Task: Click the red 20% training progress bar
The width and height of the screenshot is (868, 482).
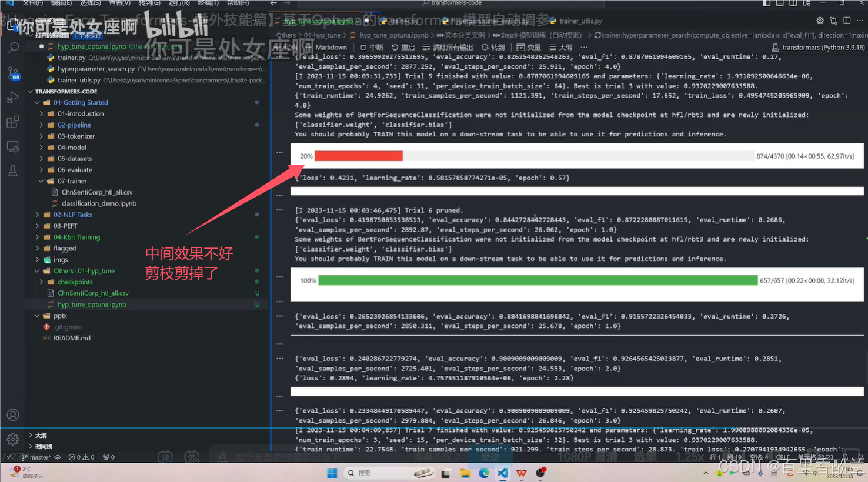Action: click(x=358, y=156)
